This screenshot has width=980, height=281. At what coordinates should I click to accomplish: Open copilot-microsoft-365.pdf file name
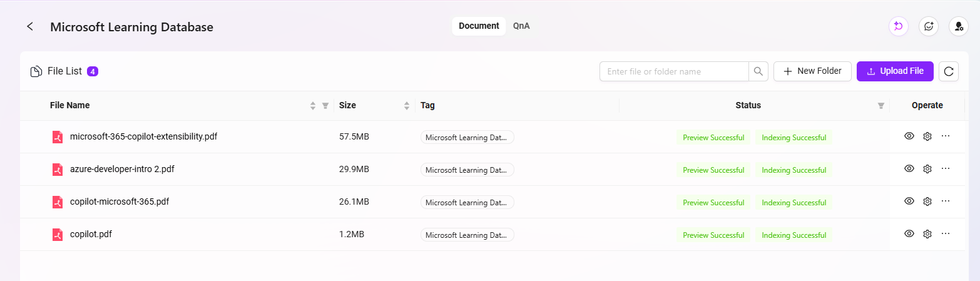pos(120,202)
